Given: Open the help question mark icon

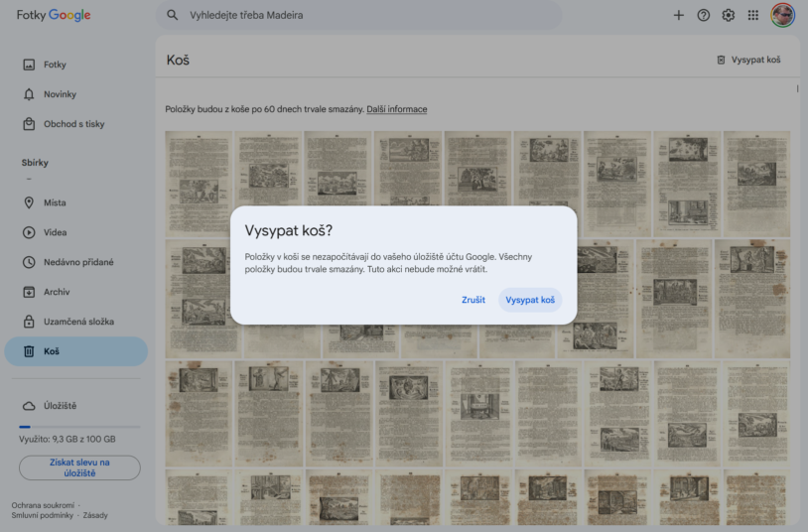Looking at the screenshot, I should point(703,15).
